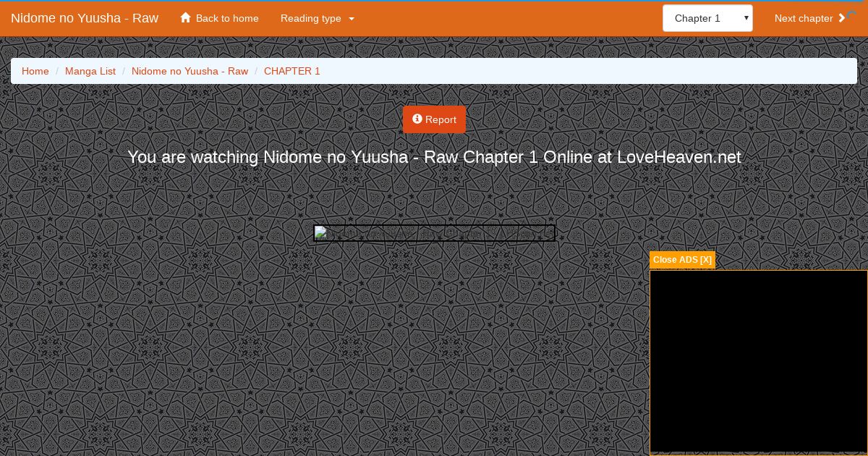Open the Nidome no Yuusha - Raw navbar title
This screenshot has width=868, height=456.
click(85, 18)
